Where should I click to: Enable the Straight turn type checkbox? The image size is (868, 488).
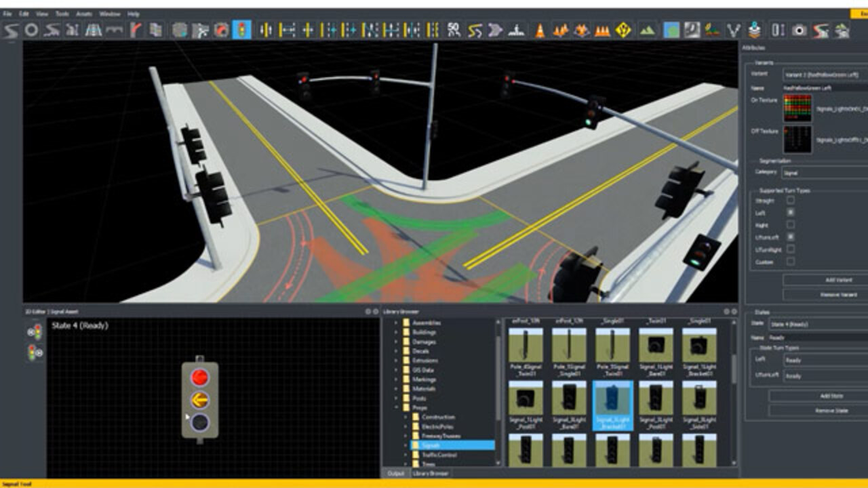tap(790, 201)
